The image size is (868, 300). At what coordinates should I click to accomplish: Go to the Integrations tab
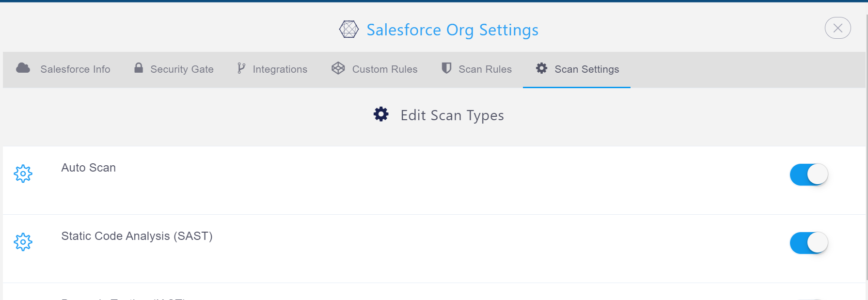pos(272,69)
